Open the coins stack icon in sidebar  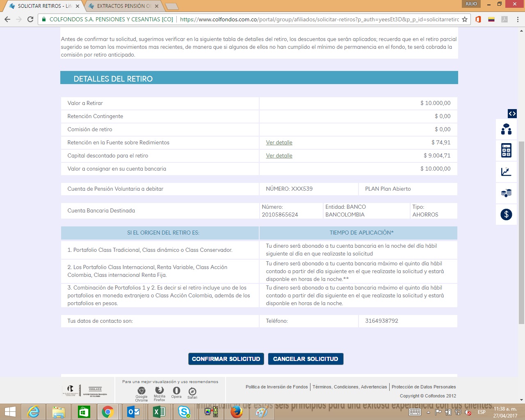506,193
